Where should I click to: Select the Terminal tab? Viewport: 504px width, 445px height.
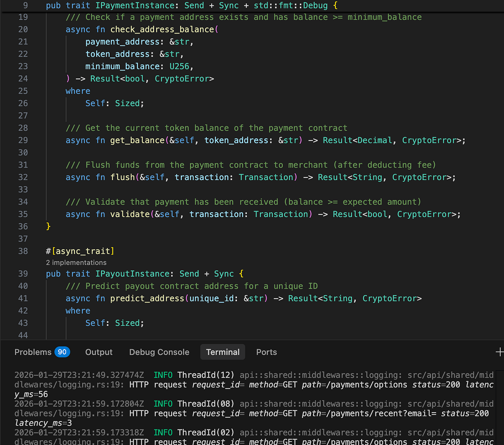(223, 352)
